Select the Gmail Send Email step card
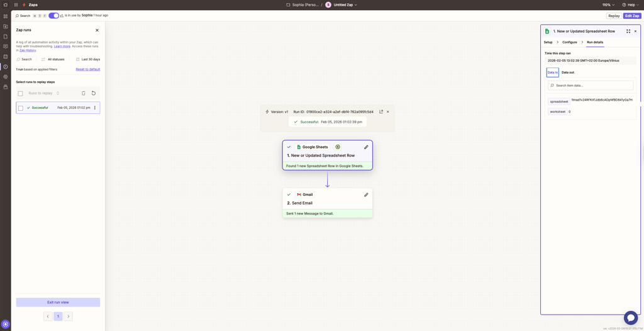 327,203
